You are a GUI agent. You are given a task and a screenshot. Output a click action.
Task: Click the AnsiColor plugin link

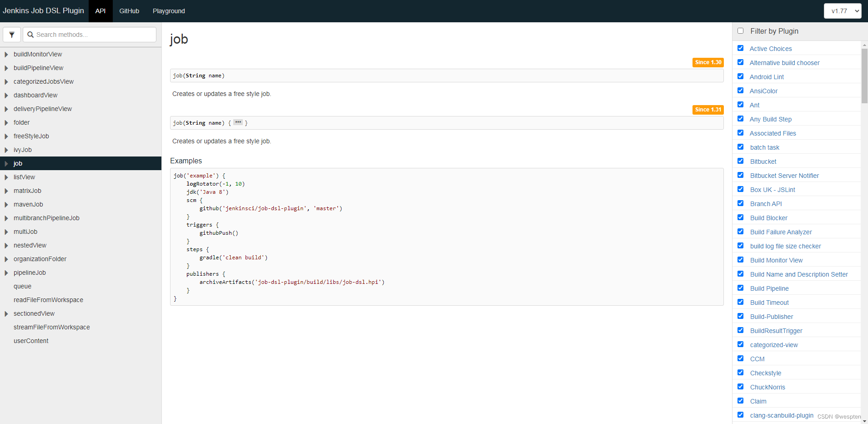[x=763, y=91]
